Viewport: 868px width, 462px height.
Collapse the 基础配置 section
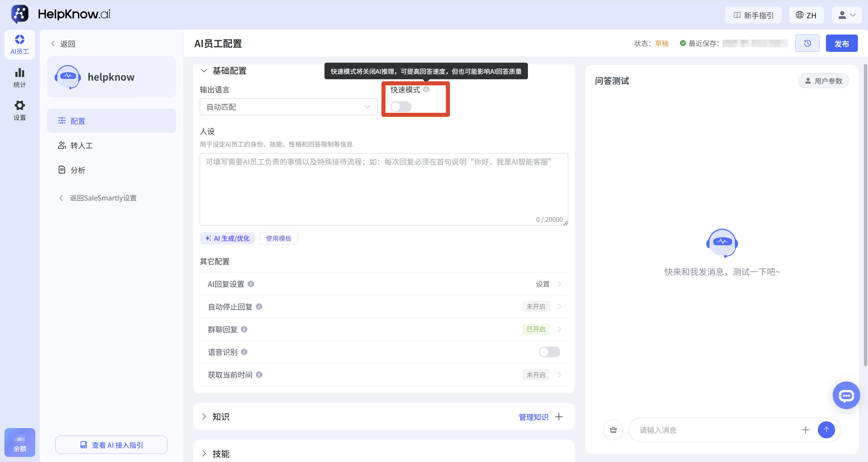tap(204, 70)
